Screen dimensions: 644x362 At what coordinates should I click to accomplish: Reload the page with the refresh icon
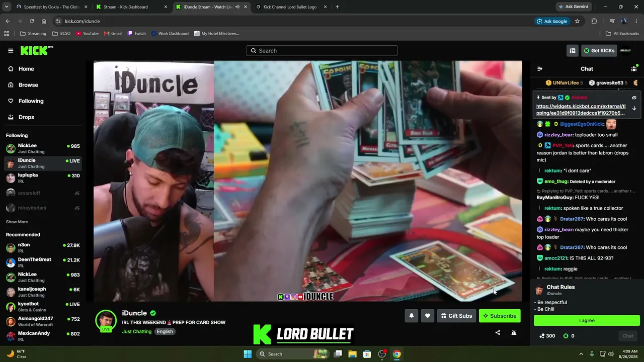(x=32, y=21)
